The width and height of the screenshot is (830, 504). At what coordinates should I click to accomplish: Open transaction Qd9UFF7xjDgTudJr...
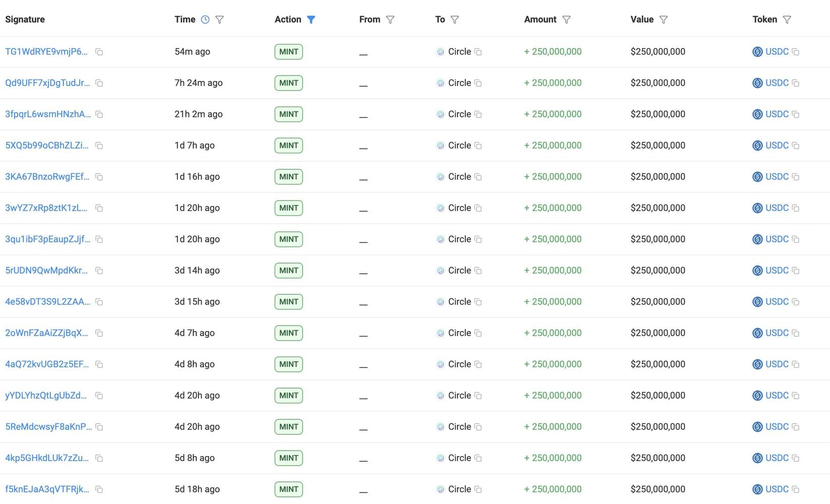click(47, 83)
